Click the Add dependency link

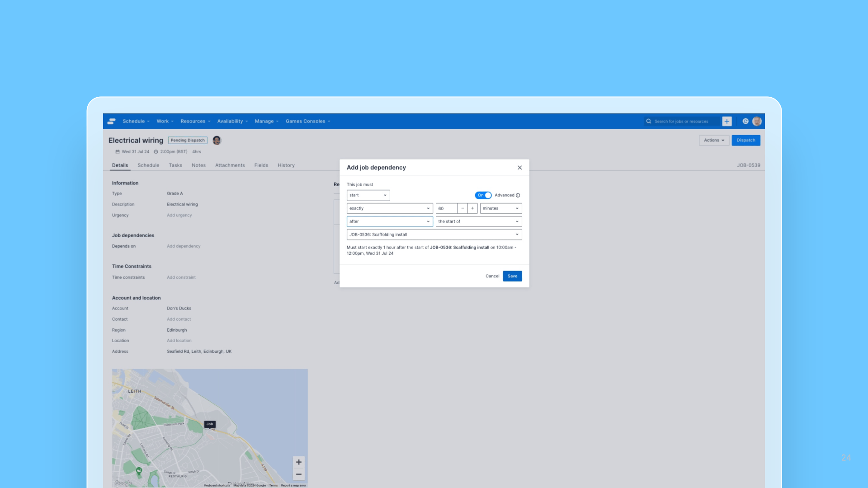[184, 246]
